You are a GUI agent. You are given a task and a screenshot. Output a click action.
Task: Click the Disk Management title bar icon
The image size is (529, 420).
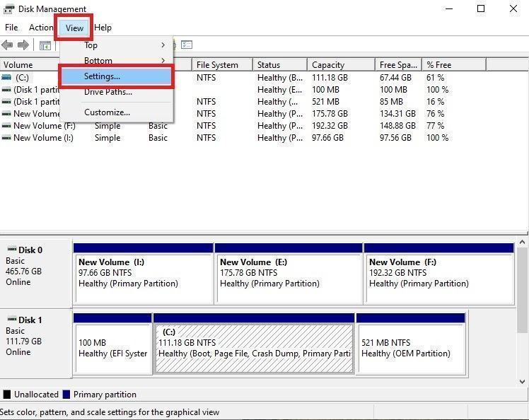[x=8, y=9]
